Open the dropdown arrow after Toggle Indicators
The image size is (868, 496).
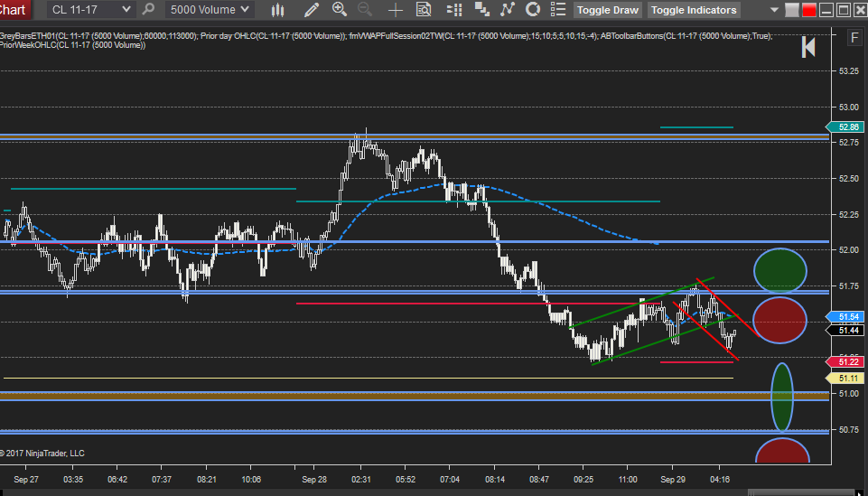(x=774, y=10)
